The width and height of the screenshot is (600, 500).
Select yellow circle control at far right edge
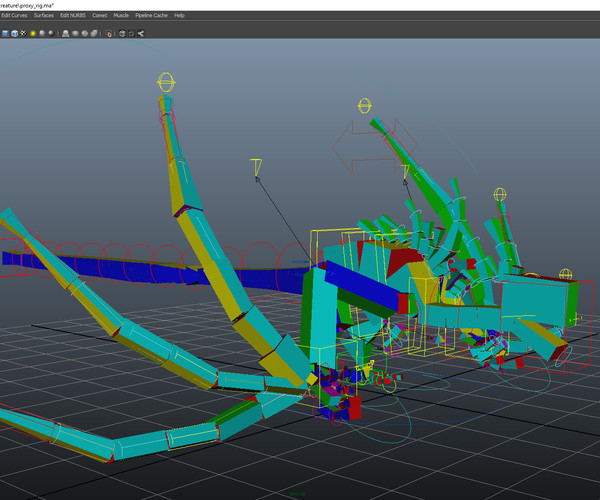[566, 274]
